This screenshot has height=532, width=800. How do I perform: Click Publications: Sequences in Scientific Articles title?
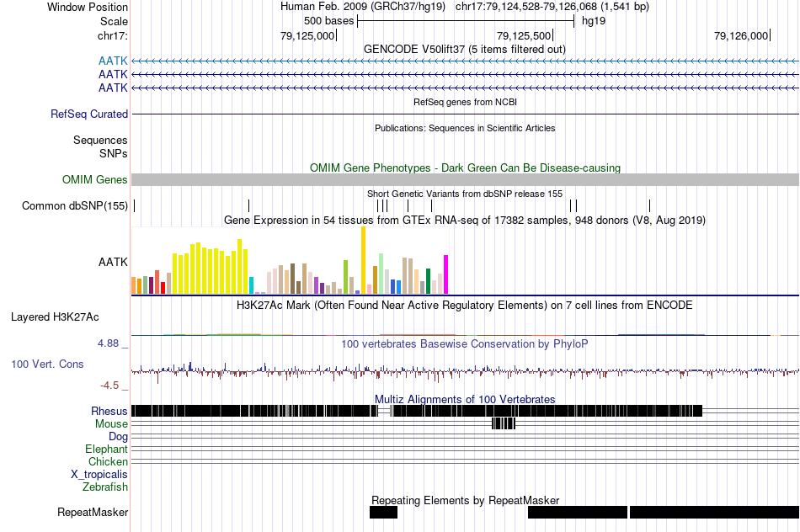(x=465, y=128)
